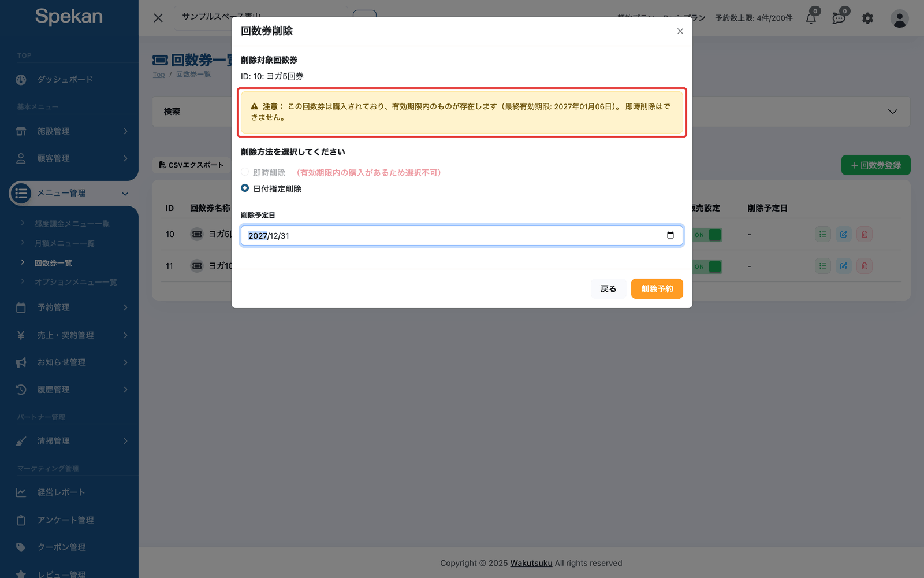Select 日付指定削除 radio button
Image resolution: width=924 pixels, height=578 pixels.
click(x=245, y=188)
